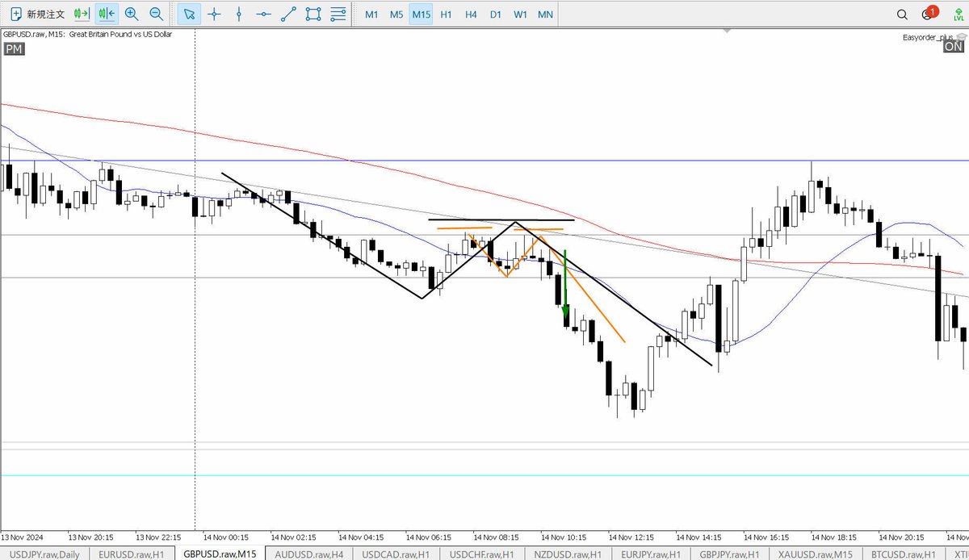Zoom in on the chart

point(132,14)
